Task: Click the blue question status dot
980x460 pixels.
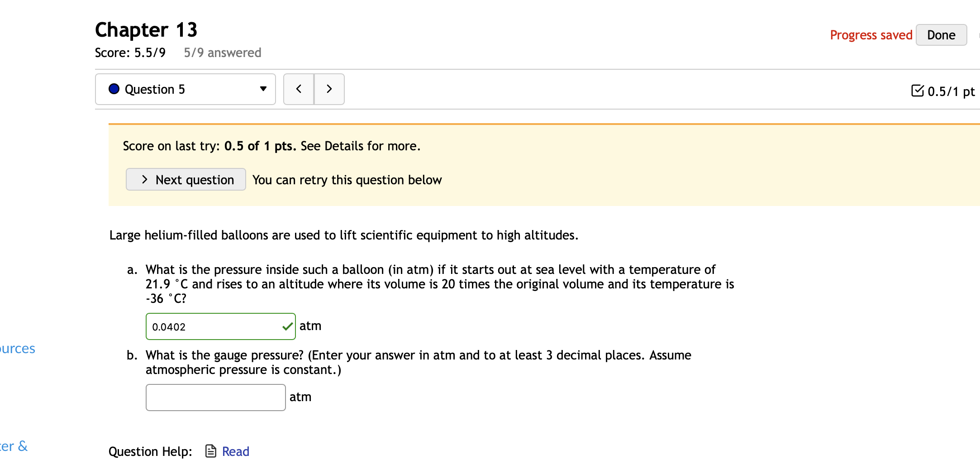Action: point(114,89)
